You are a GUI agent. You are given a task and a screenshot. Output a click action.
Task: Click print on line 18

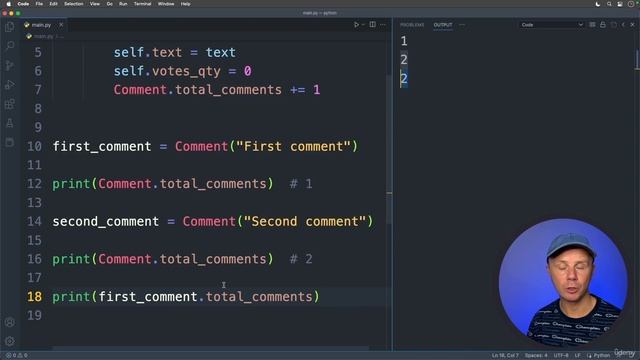point(71,296)
